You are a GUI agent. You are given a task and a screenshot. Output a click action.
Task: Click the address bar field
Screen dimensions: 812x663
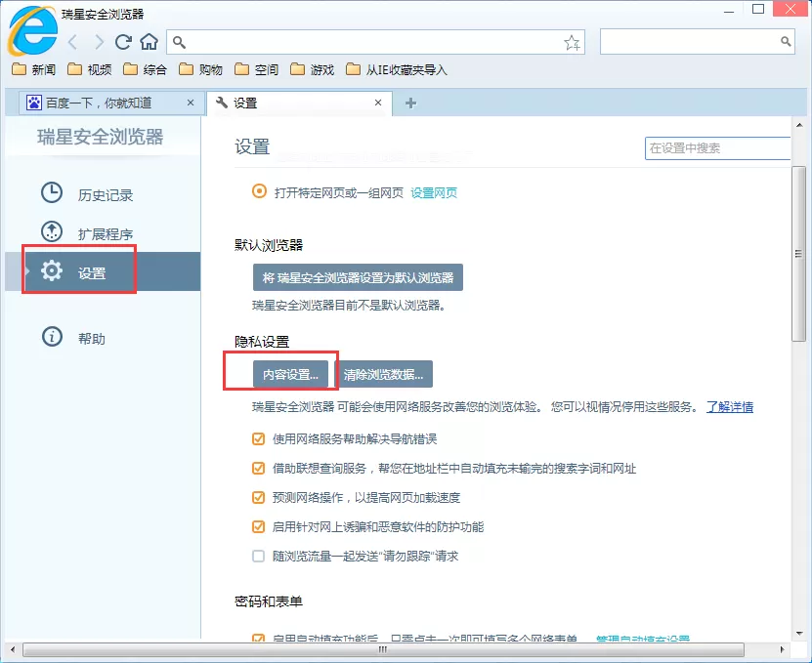click(x=375, y=42)
